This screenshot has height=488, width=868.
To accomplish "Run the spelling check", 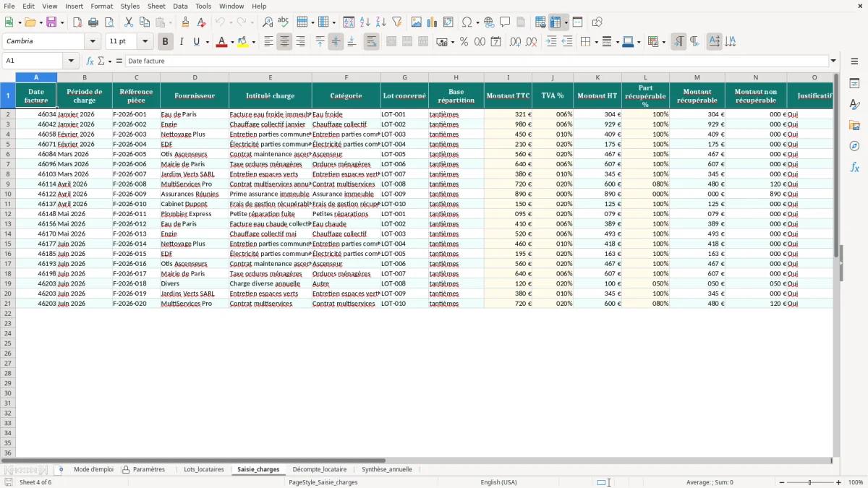I will [x=284, y=22].
